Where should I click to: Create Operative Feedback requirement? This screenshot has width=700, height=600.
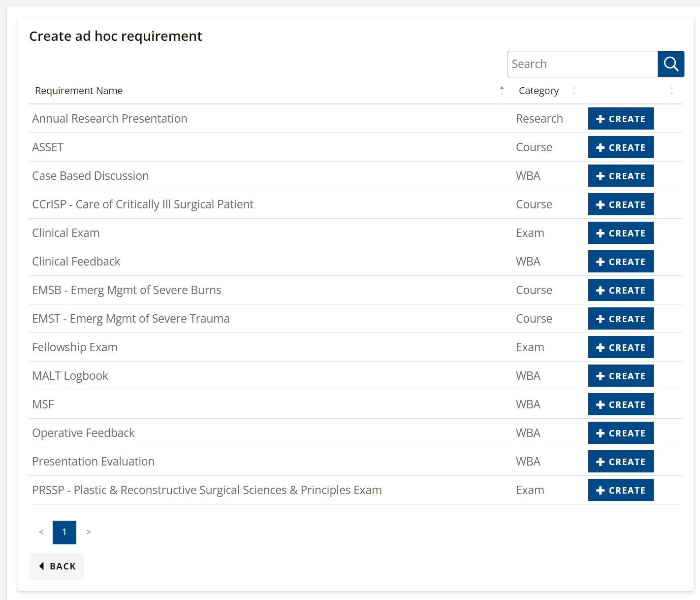(x=620, y=433)
